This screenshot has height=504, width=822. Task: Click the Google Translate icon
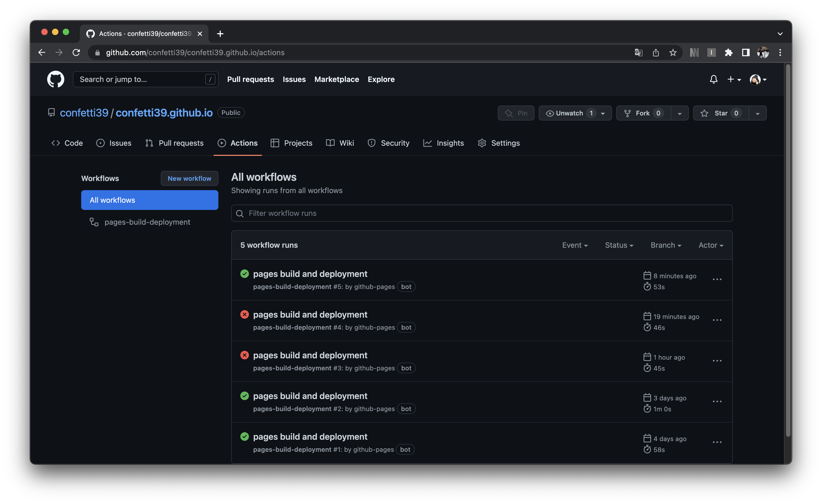638,53
